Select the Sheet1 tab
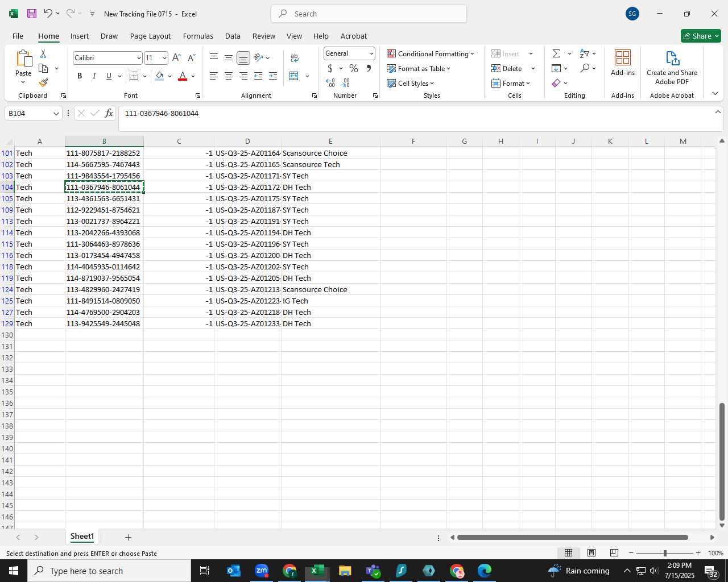This screenshot has height=582, width=728. click(x=82, y=537)
